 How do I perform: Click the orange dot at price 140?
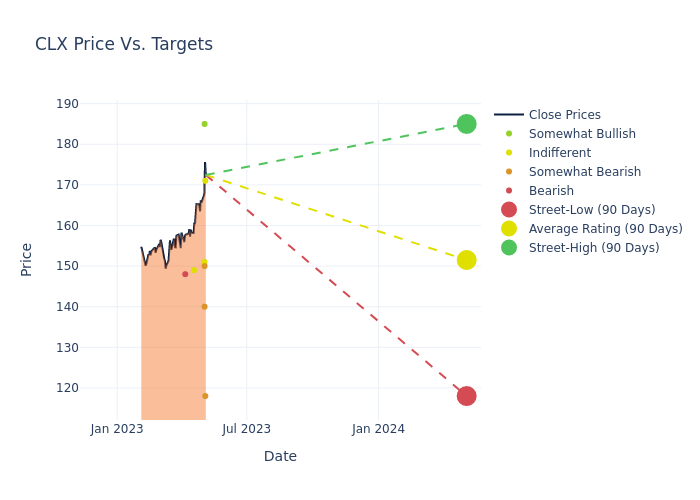(204, 307)
